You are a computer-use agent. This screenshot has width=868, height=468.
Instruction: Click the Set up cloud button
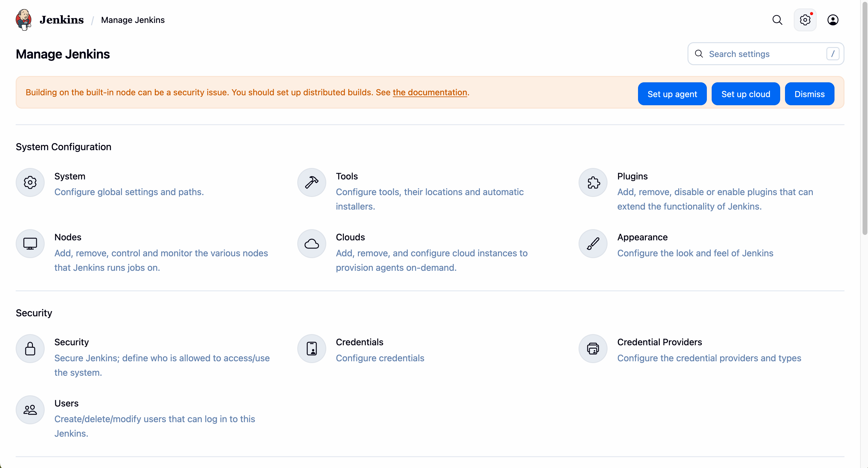pyautogui.click(x=745, y=94)
